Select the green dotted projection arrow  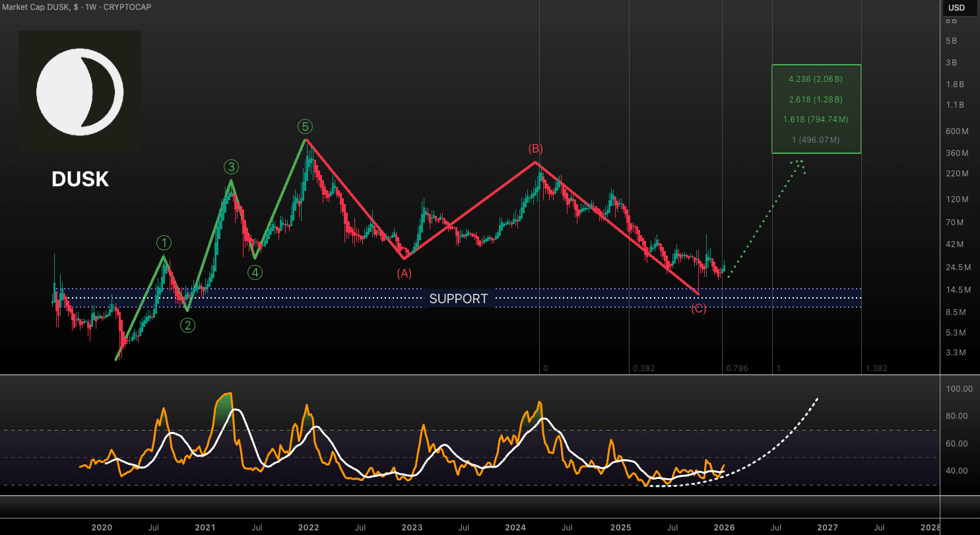tap(766, 218)
